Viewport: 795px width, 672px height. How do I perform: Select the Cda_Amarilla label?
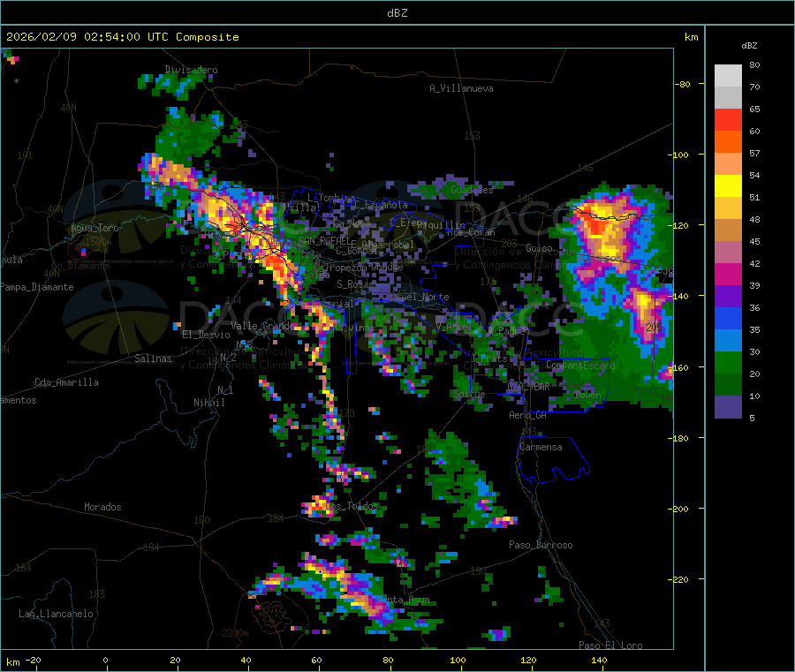pyautogui.click(x=66, y=382)
